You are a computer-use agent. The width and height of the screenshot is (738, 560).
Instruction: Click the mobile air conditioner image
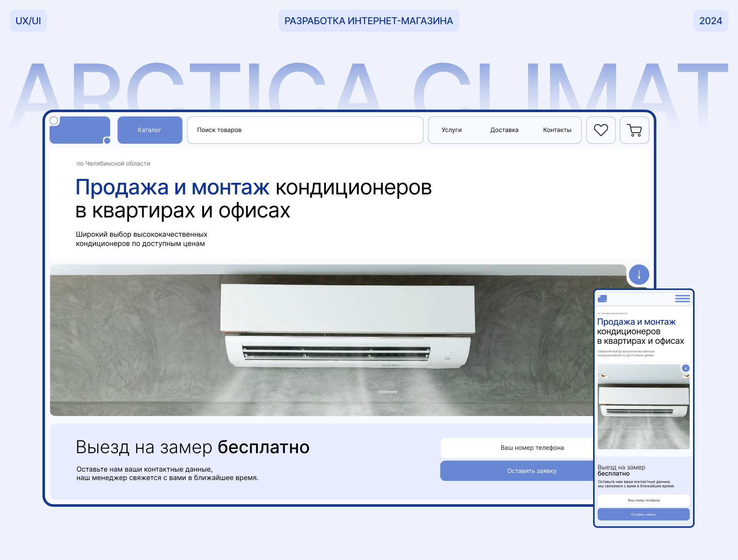(x=643, y=407)
